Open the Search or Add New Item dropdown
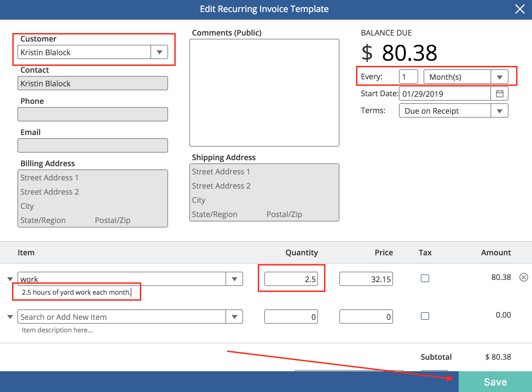 234,317
